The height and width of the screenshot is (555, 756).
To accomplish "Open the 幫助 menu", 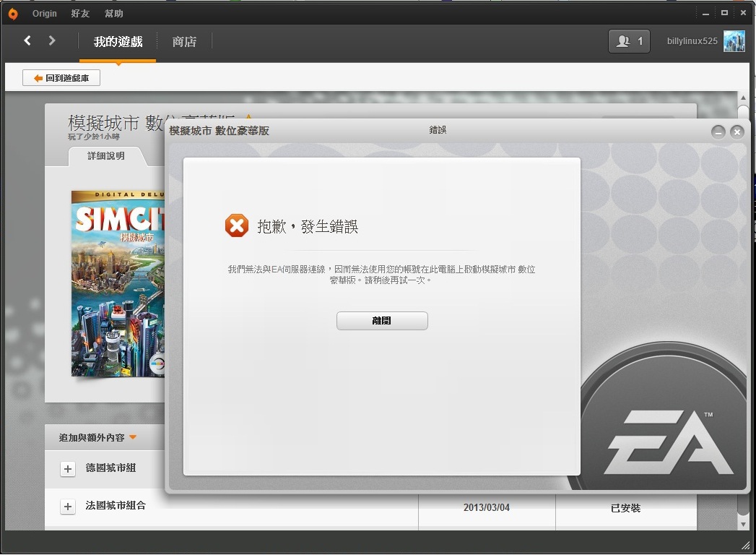I will tap(114, 14).
